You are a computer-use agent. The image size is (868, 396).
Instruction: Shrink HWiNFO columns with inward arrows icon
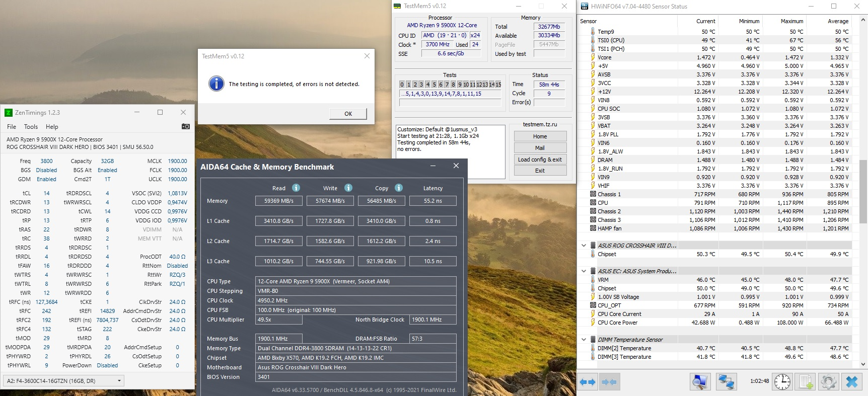pyautogui.click(x=609, y=382)
